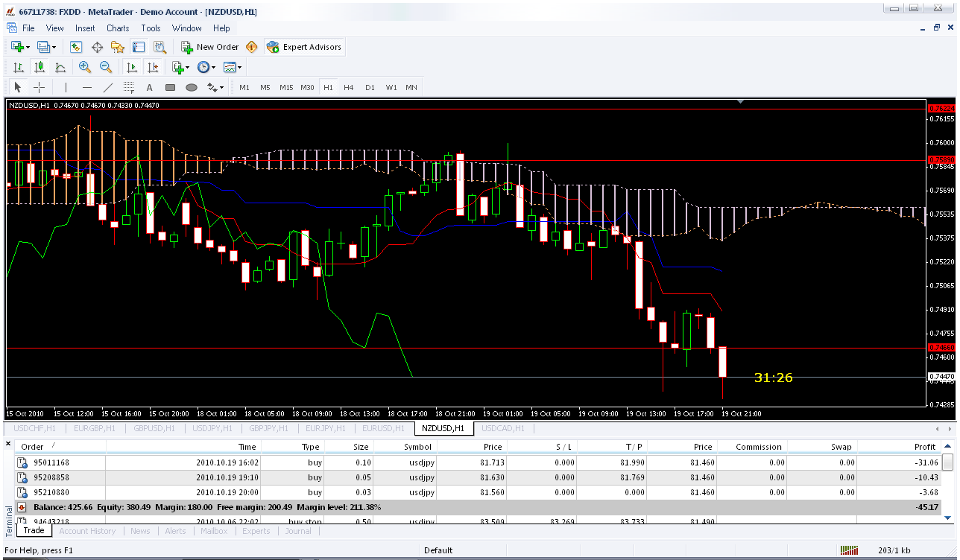The width and height of the screenshot is (960, 560).
Task: Switch timeframe to D1
Action: click(370, 87)
